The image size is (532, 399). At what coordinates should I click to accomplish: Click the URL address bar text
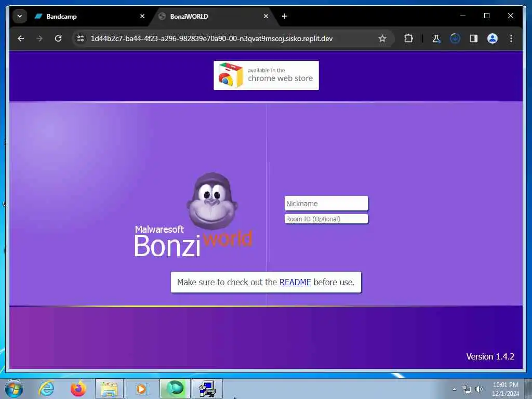(212, 38)
